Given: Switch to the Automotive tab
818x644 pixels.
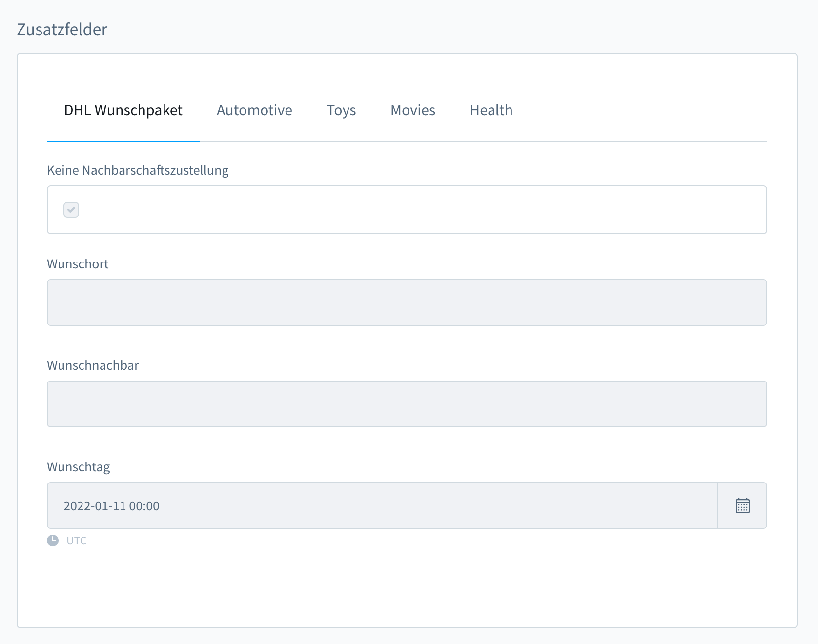Looking at the screenshot, I should click(254, 110).
